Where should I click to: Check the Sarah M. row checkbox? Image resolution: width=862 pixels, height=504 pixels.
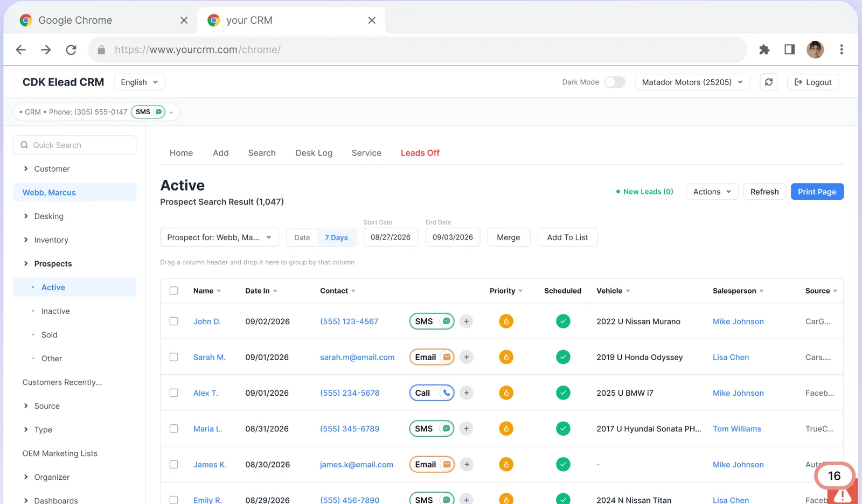174,357
